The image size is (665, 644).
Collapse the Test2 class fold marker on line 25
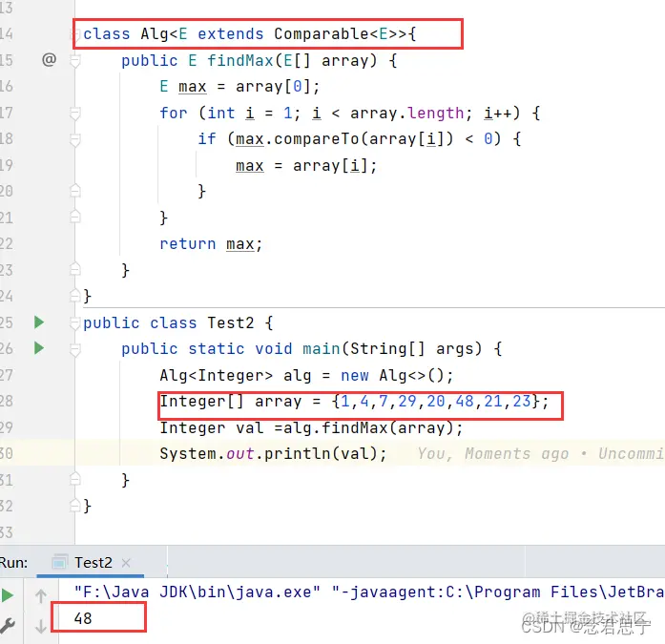[x=75, y=323]
